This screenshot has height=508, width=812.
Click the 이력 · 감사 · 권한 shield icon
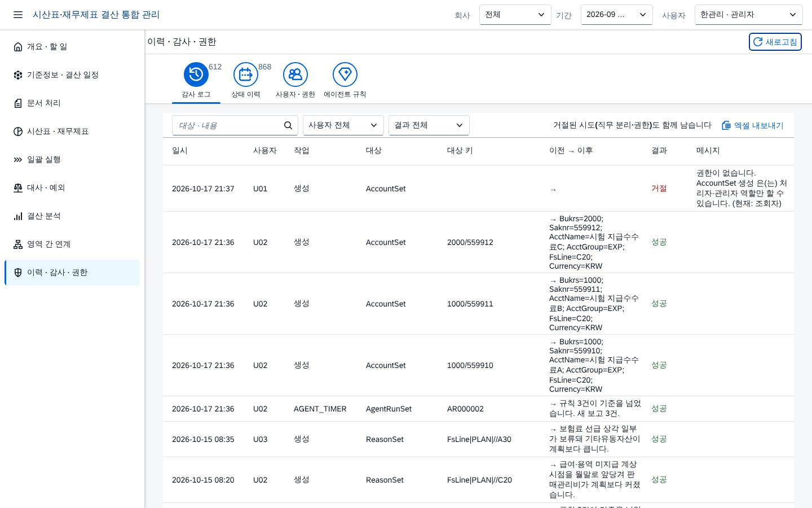(x=18, y=273)
